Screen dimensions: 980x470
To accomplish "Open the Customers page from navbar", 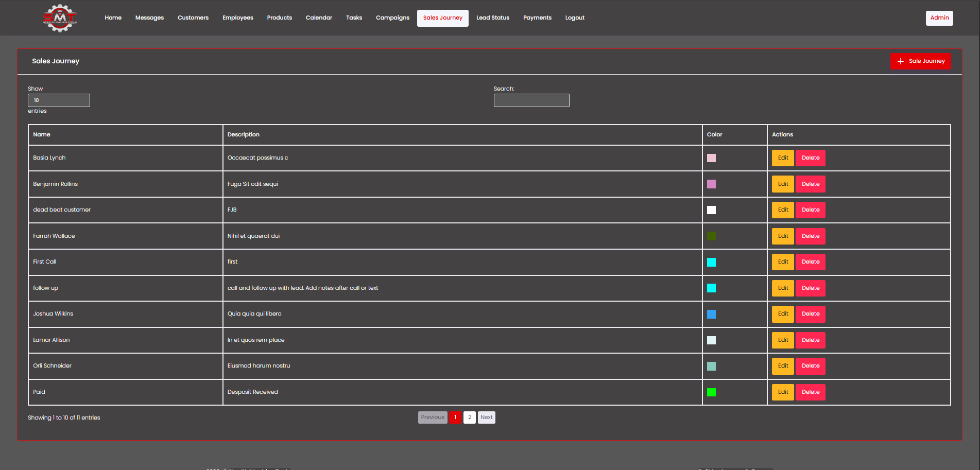I will click(x=193, y=18).
